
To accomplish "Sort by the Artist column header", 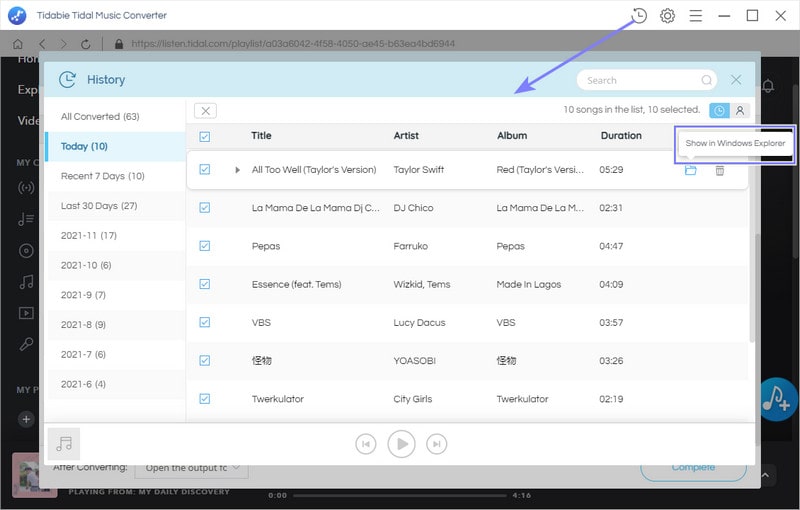I will (406, 136).
